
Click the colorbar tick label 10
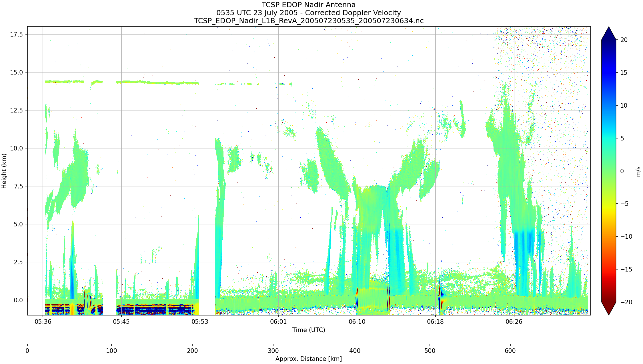(624, 106)
